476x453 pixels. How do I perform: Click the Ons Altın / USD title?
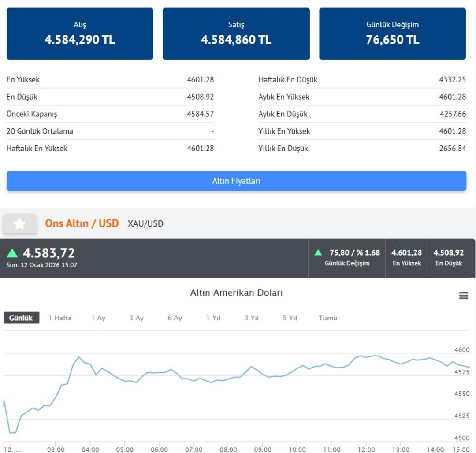click(x=82, y=223)
